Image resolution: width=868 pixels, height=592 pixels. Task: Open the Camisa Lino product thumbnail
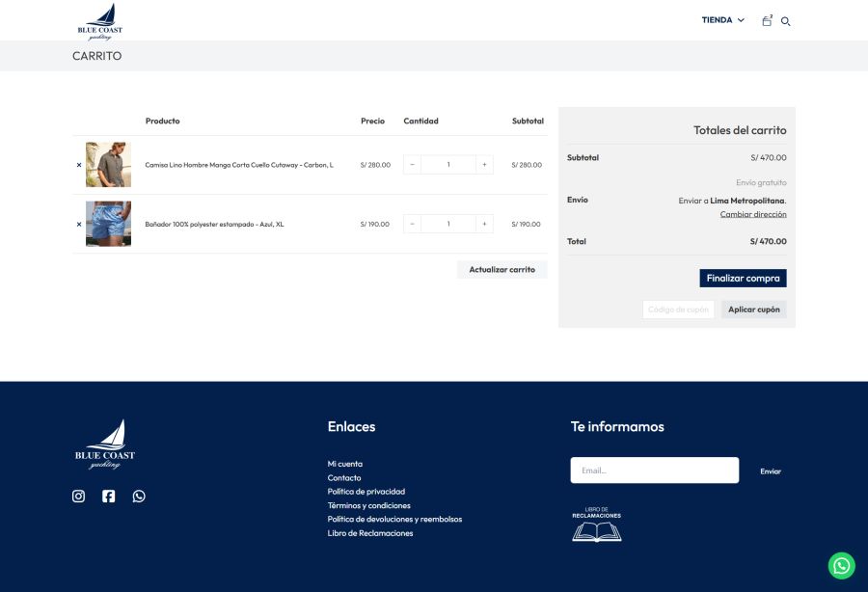tap(108, 164)
